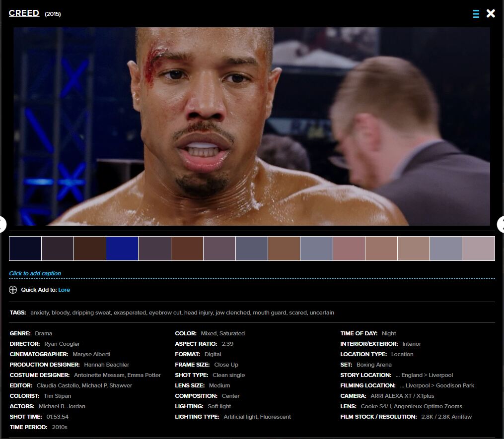Click director name Ryan Coogler
The height and width of the screenshot is (439, 504).
click(x=62, y=344)
